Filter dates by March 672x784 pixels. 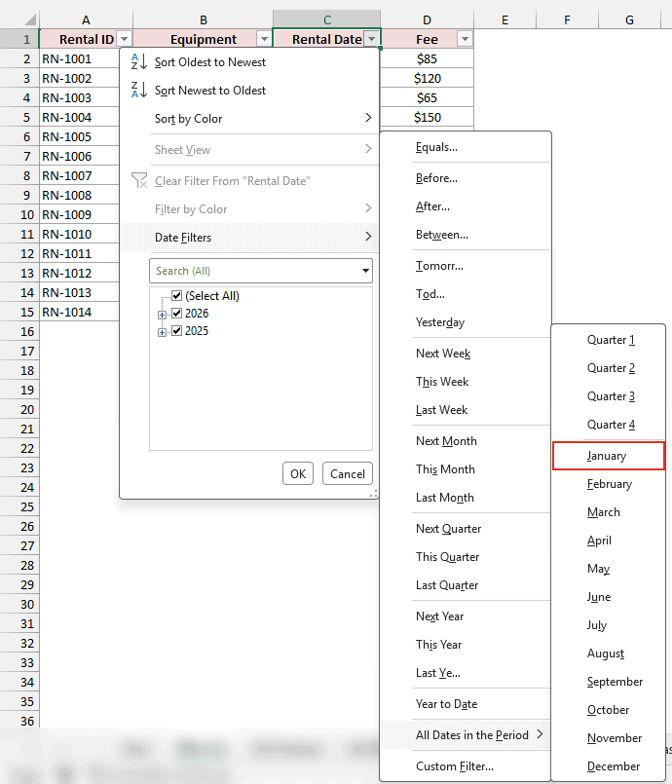point(609,512)
